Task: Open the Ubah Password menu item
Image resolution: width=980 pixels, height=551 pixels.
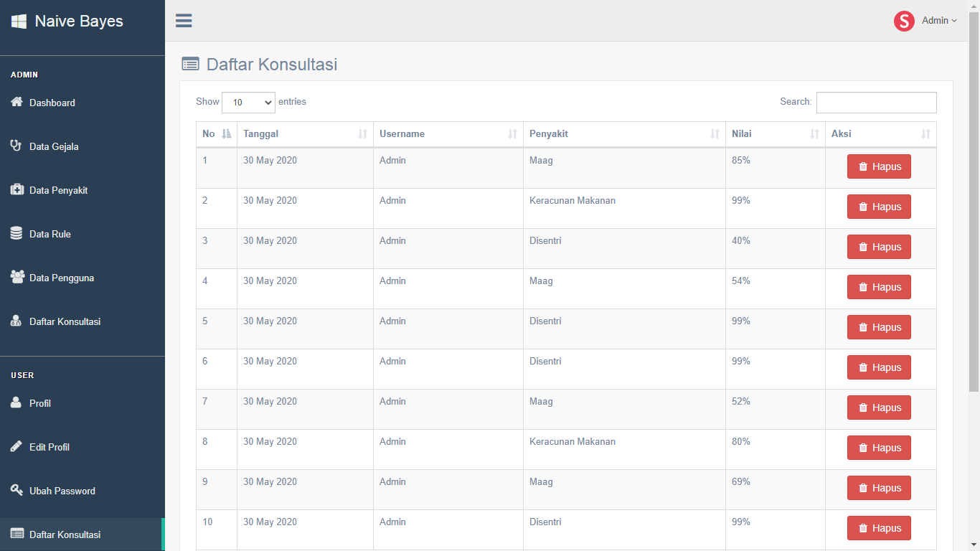Action: (83, 491)
